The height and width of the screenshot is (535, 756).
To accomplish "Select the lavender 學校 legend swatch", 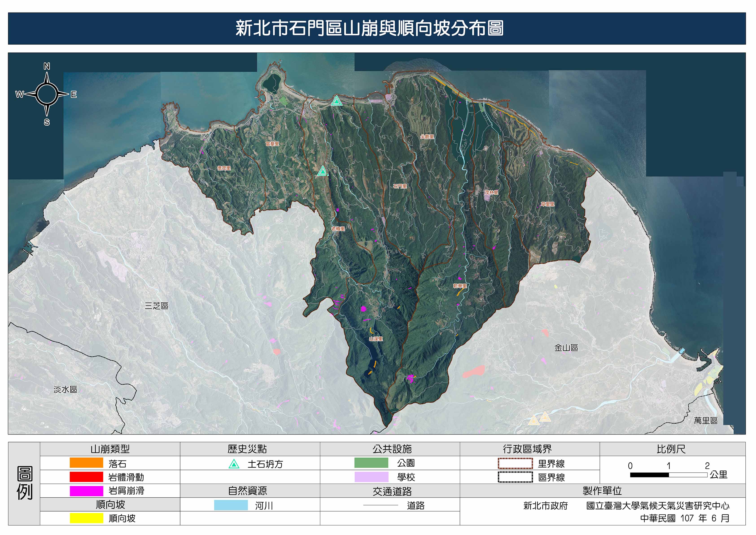I will click(x=371, y=477).
